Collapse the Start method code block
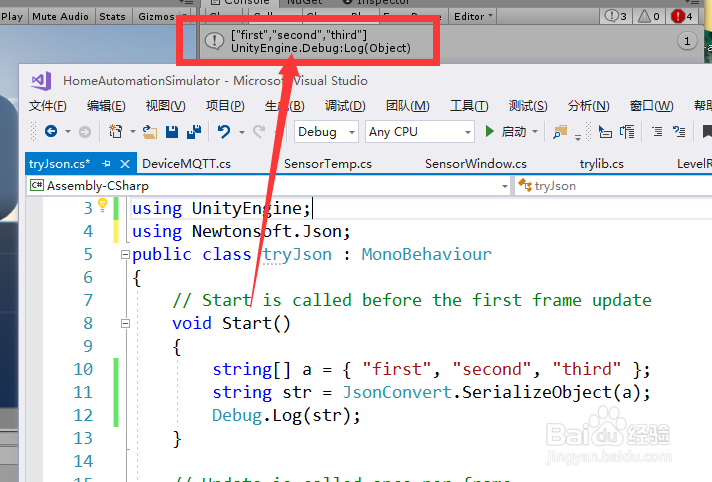 pos(125,323)
